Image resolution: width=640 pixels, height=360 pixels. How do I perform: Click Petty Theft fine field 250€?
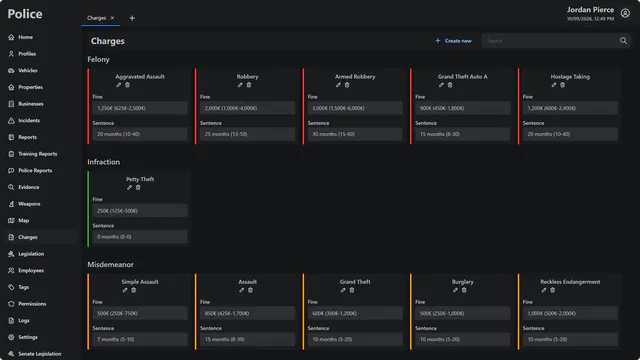coord(140,211)
